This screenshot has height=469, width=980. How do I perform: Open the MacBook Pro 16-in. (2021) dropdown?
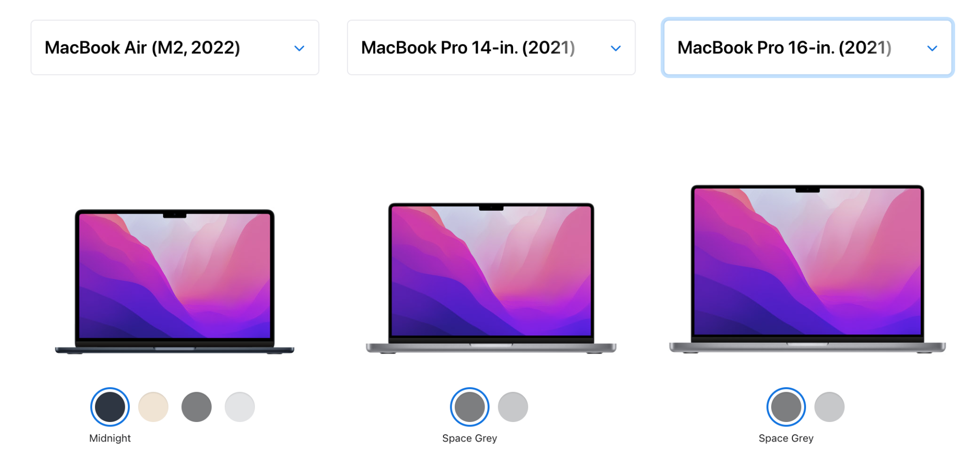(x=808, y=47)
